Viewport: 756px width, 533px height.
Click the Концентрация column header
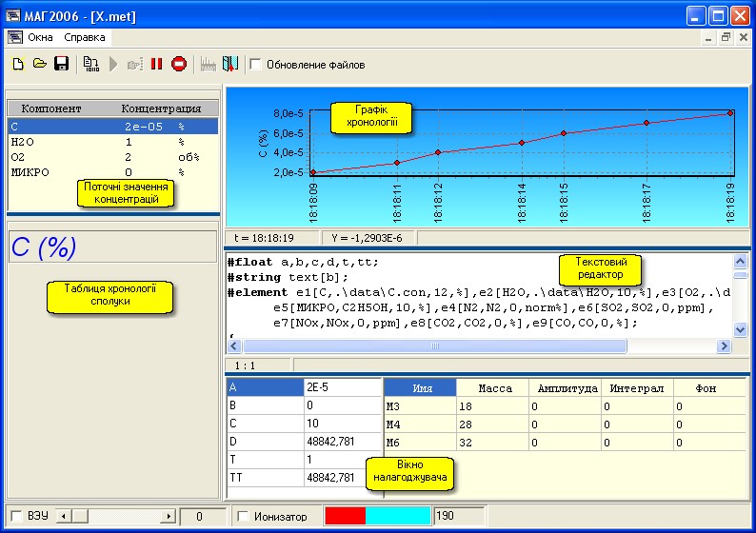pyautogui.click(x=161, y=109)
